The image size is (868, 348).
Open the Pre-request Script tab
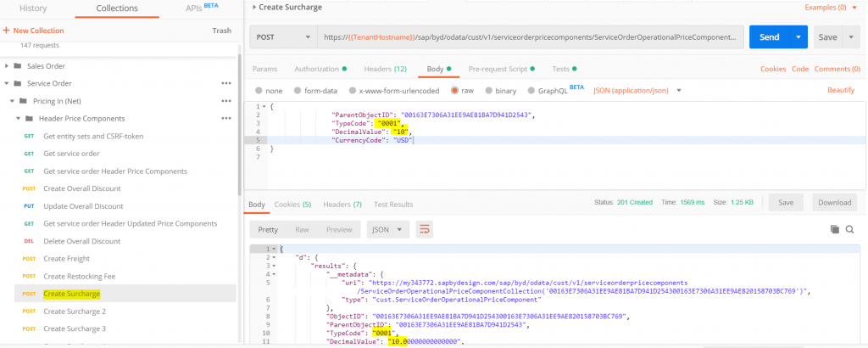502,70
